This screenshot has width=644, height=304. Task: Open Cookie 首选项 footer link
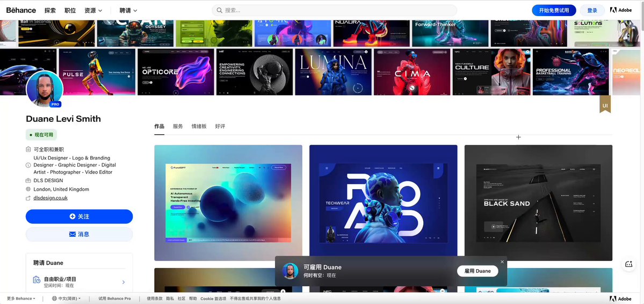[x=213, y=299]
